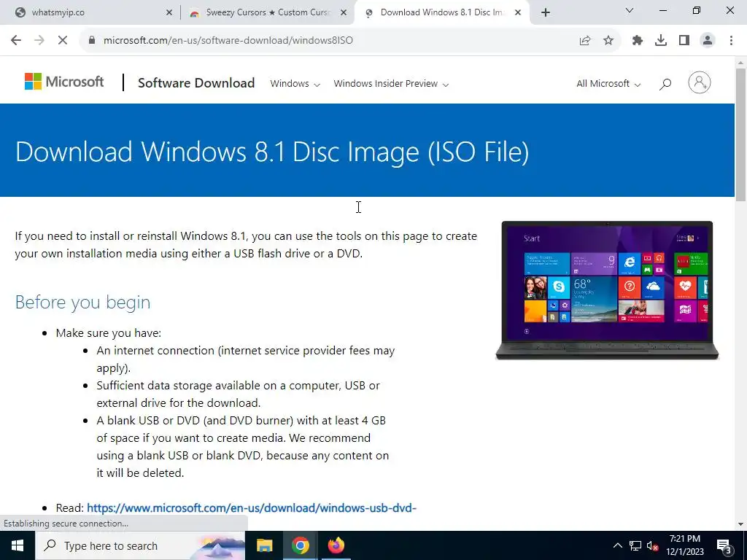Close the whatsmyip.co tab
The image size is (747, 560).
169,13
